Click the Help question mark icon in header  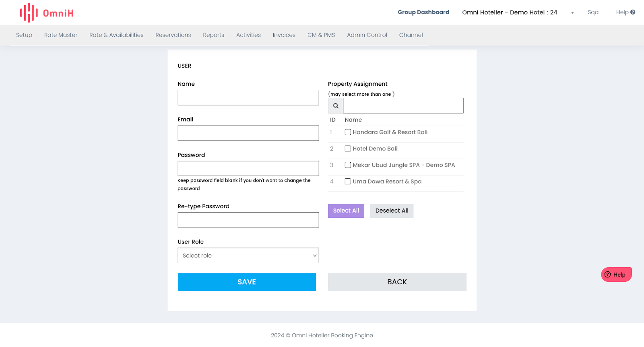[633, 12]
